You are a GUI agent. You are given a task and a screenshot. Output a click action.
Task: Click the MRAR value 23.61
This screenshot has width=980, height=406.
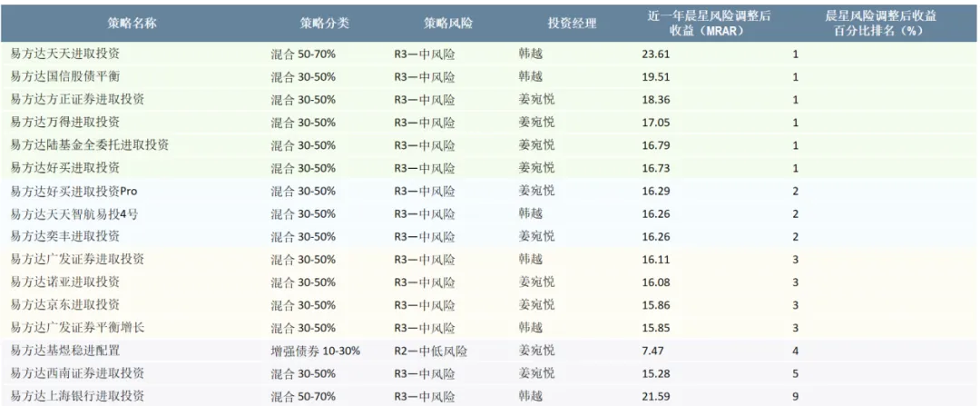point(655,54)
